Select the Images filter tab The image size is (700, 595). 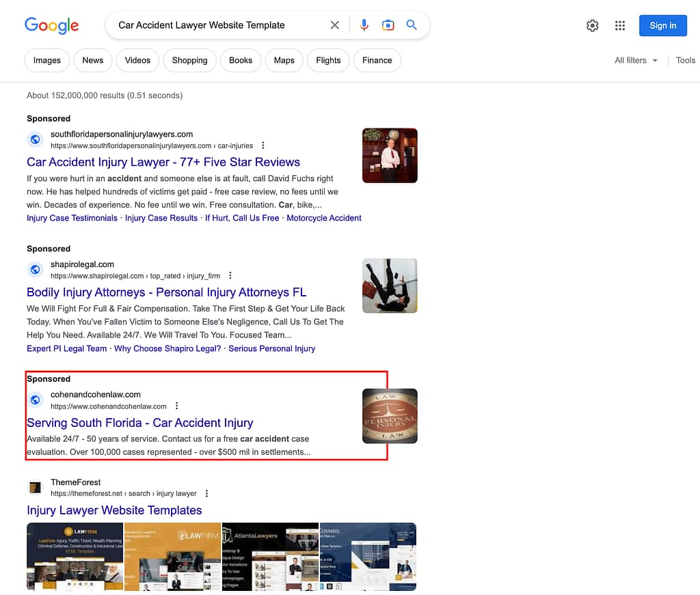click(x=47, y=60)
